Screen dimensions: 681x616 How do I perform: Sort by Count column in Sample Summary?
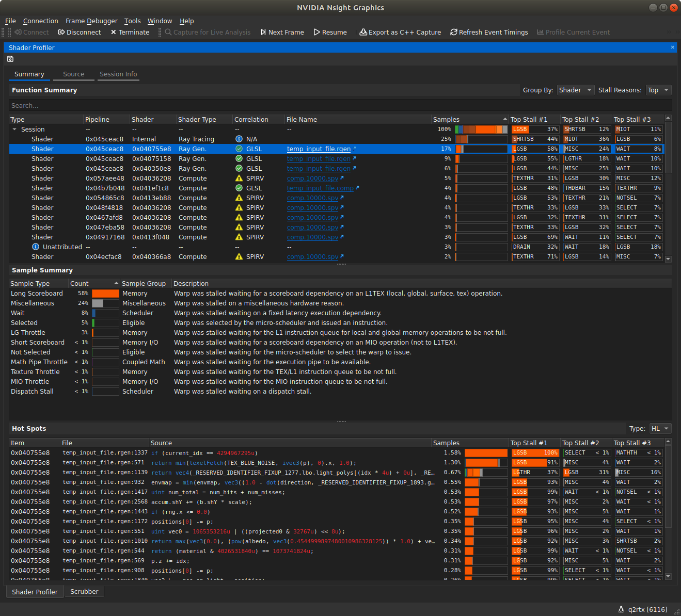coord(94,283)
